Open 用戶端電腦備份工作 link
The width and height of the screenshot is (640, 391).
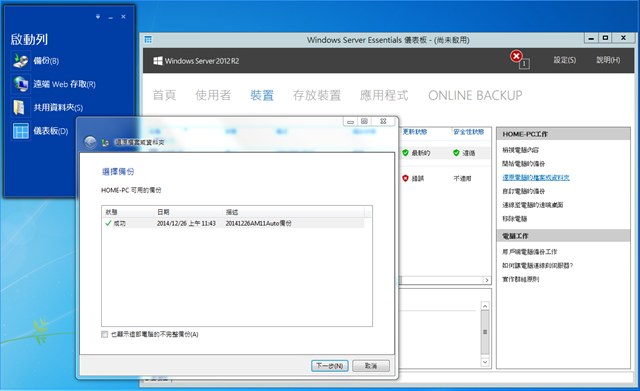tap(530, 252)
